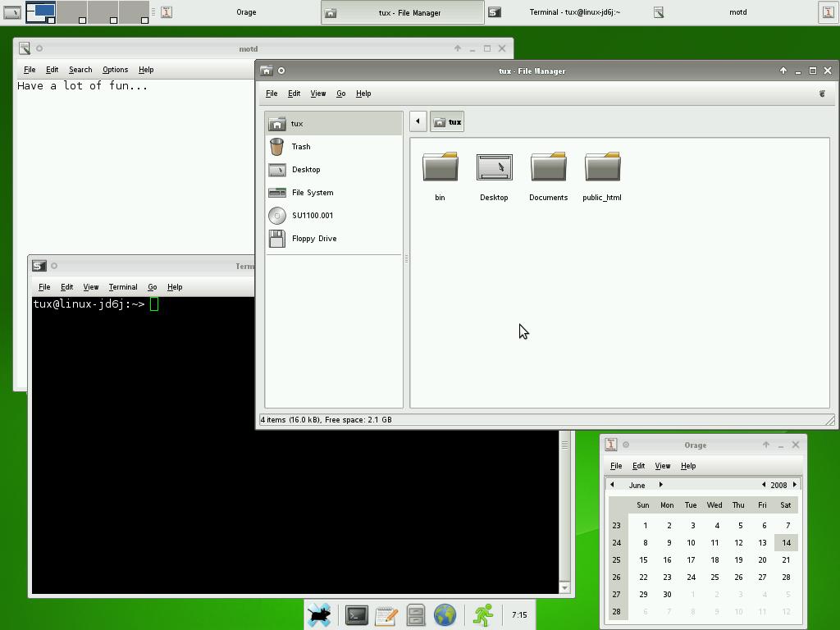Launch terminal from the bottom panel
Screen dimensions: 840x630
357,614
